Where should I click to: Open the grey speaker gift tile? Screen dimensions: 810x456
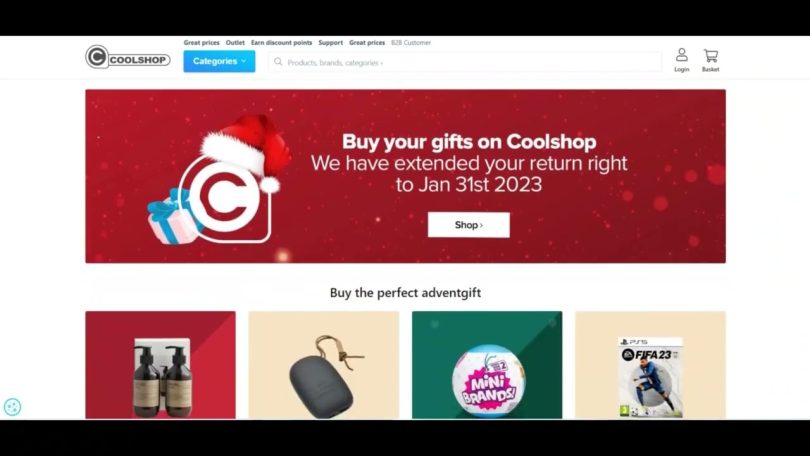(324, 365)
